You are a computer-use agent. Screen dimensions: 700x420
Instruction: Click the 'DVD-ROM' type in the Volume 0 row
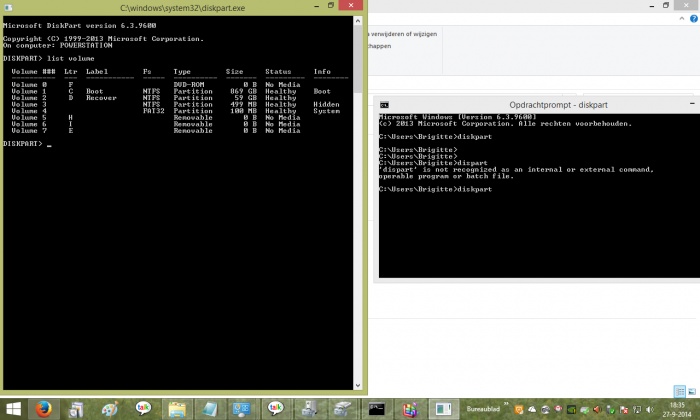click(x=189, y=84)
